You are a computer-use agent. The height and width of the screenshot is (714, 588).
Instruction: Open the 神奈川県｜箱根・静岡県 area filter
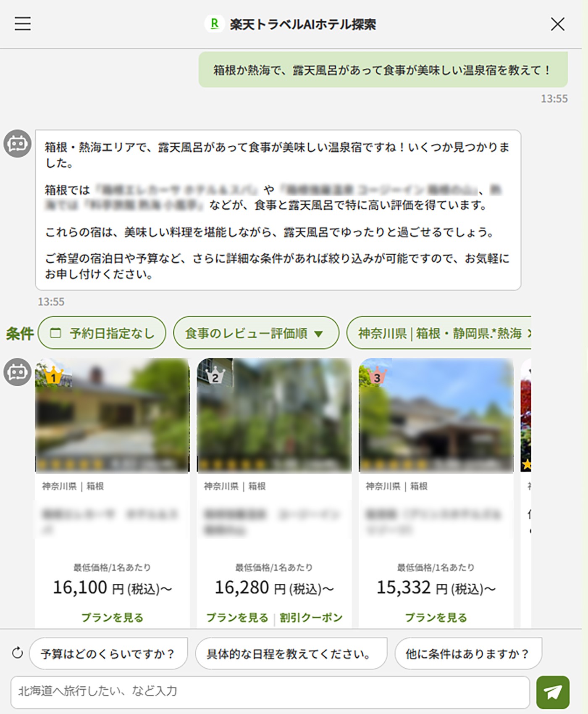pos(439,333)
